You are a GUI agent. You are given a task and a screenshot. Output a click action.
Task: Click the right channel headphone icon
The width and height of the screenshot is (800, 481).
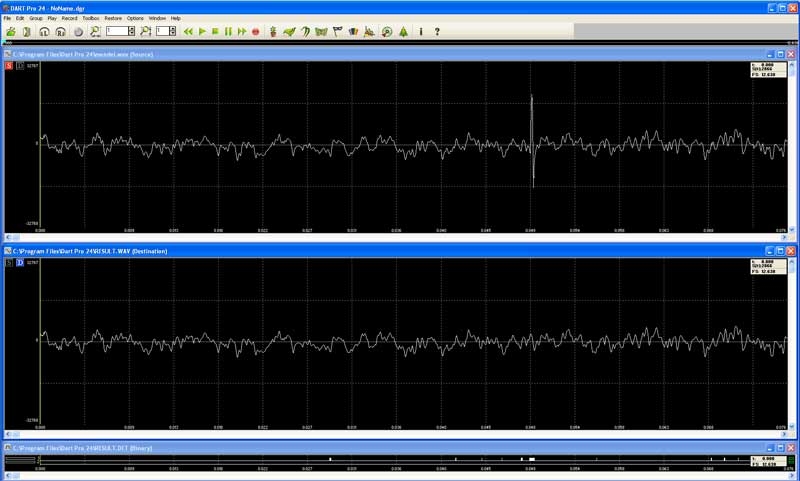tap(61, 32)
